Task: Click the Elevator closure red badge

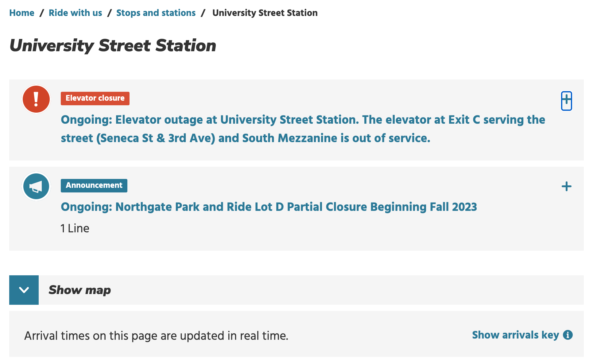Action: click(95, 99)
